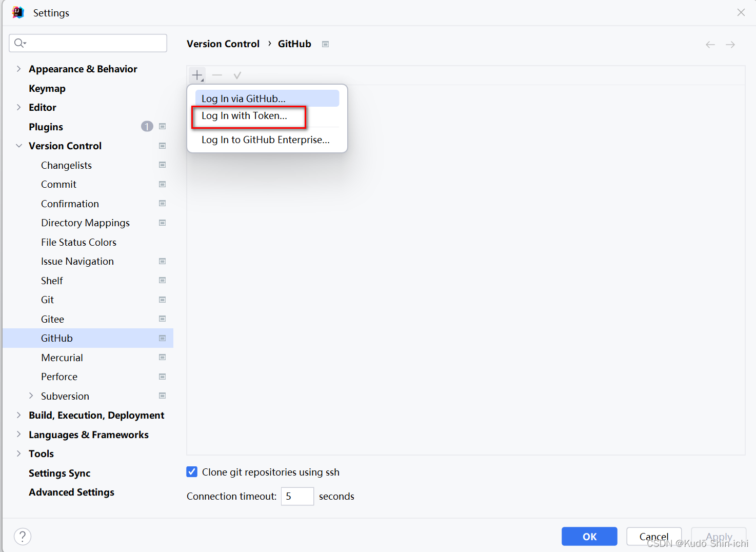Click the search magnifier icon
Screen dimensions: 756x552
point(20,43)
